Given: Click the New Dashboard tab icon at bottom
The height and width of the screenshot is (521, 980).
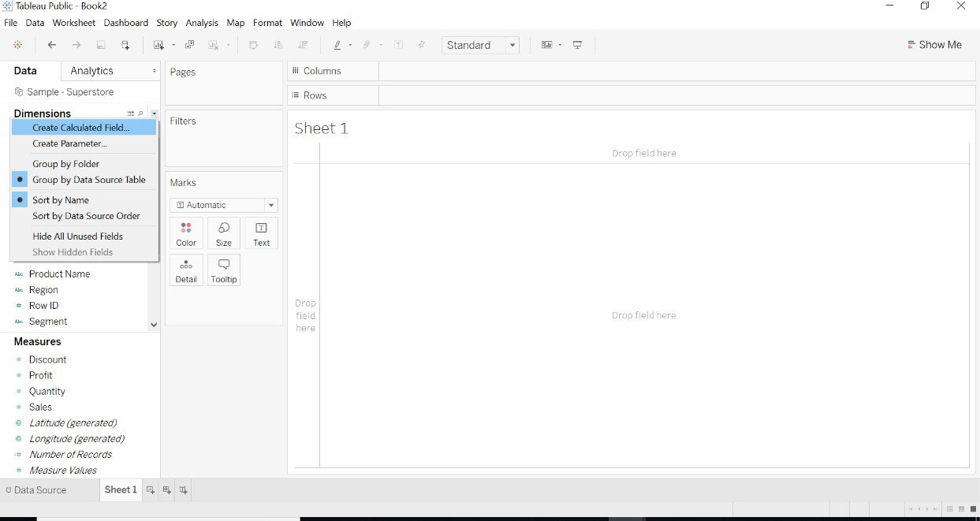Looking at the screenshot, I should (x=167, y=489).
